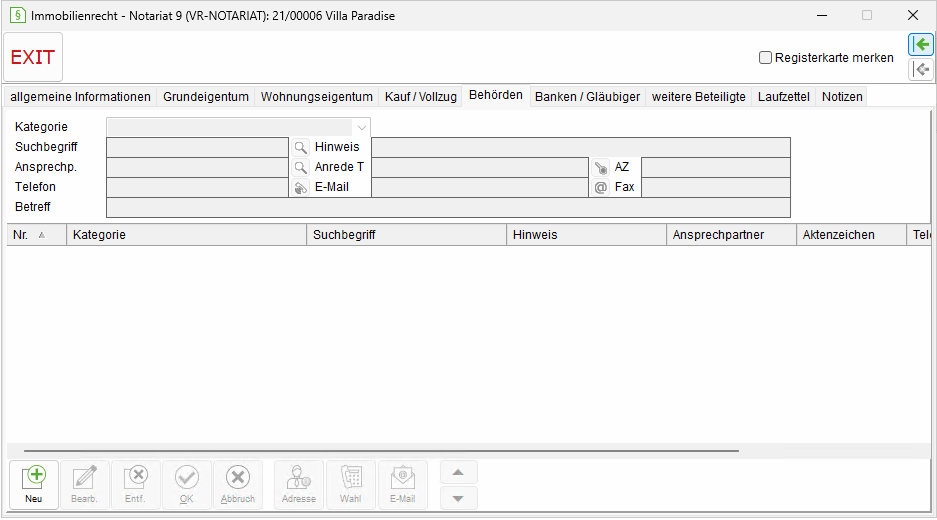Viewport: 937px width, 520px height.
Task: Go to Banken / Gläubiger tab
Action: [587, 97]
